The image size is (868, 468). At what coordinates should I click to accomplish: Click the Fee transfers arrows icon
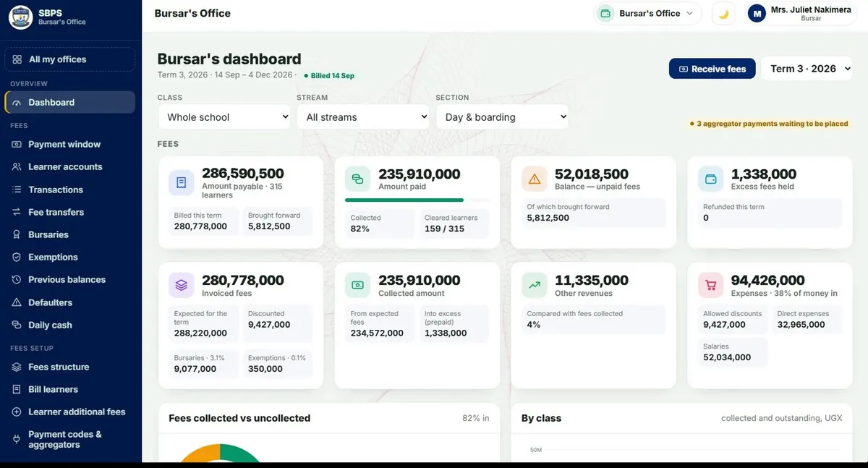(17, 213)
